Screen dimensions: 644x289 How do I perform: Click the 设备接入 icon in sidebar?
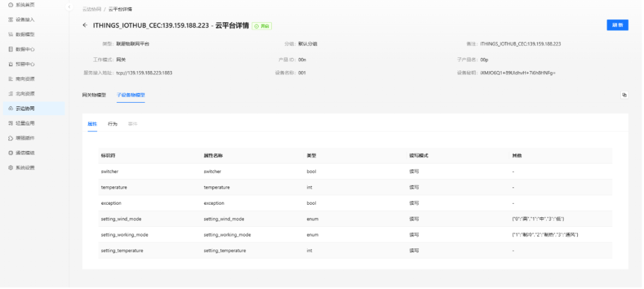pyautogui.click(x=11, y=20)
